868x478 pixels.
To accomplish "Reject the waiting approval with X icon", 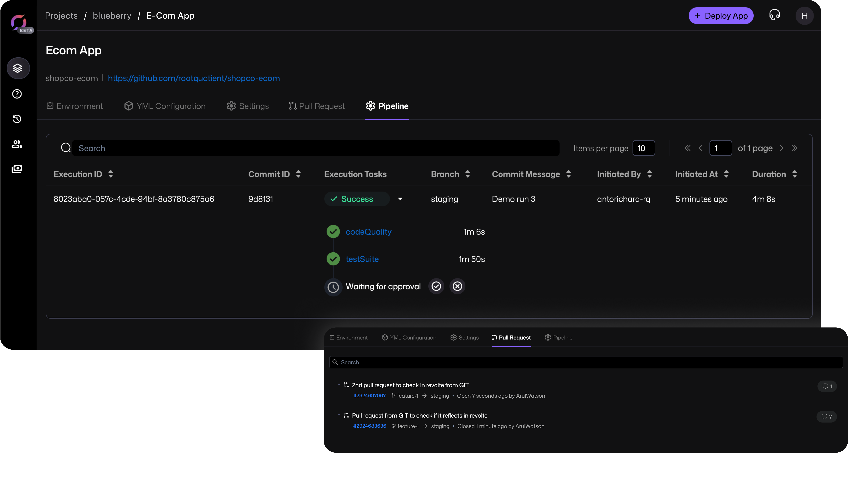I will tap(457, 286).
